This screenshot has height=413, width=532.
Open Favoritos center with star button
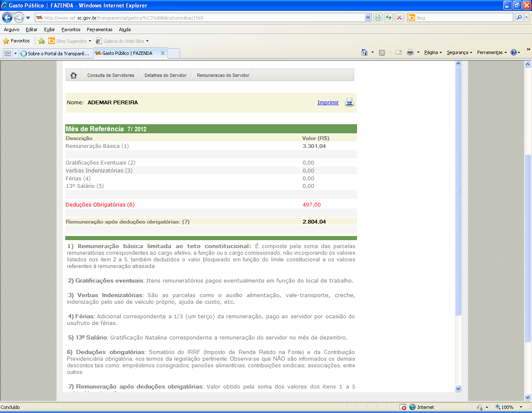(16, 41)
